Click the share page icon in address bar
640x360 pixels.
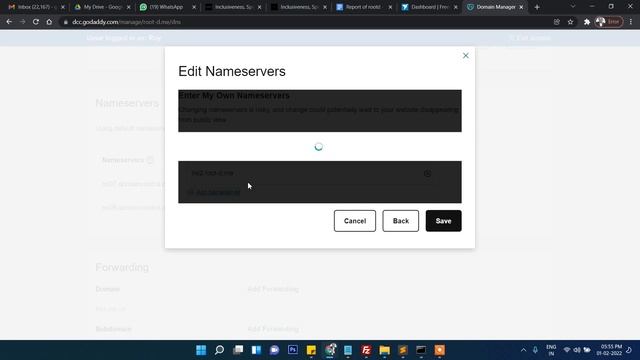[557, 22]
